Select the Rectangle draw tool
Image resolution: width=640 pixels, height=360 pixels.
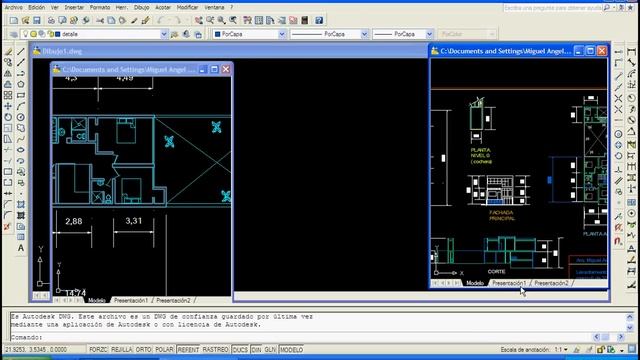[21, 96]
